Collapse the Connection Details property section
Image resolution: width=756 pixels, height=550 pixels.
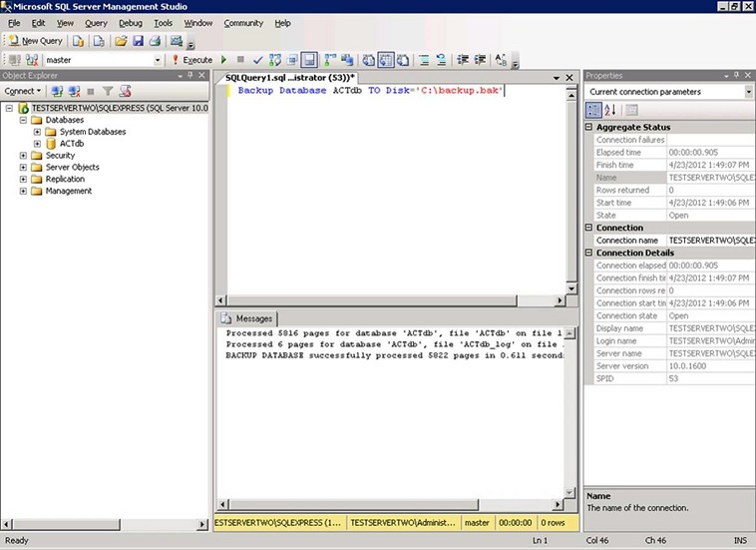588,253
